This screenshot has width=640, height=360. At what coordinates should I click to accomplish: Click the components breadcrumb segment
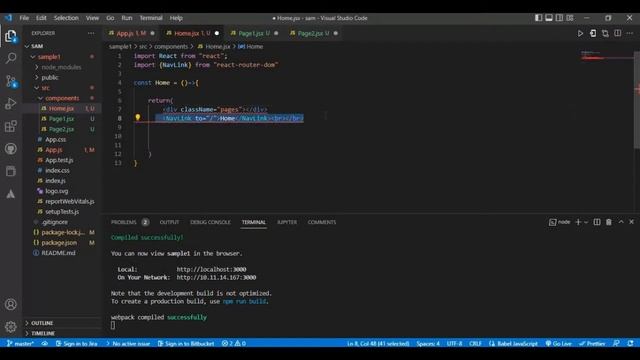pyautogui.click(x=171, y=47)
